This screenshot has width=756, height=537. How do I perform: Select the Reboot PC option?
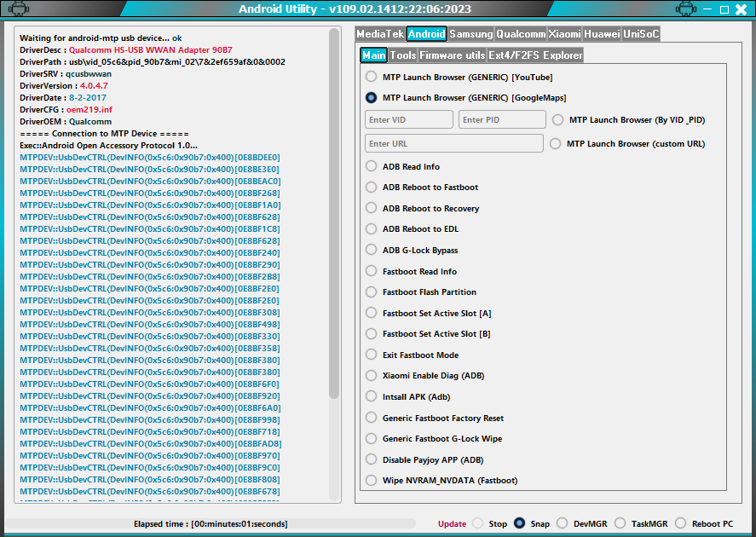point(681,523)
